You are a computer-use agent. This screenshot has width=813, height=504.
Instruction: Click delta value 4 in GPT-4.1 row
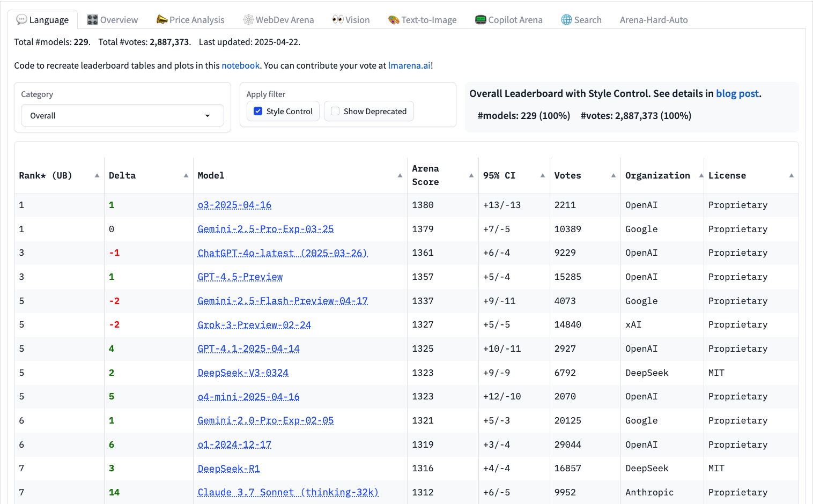click(x=112, y=349)
